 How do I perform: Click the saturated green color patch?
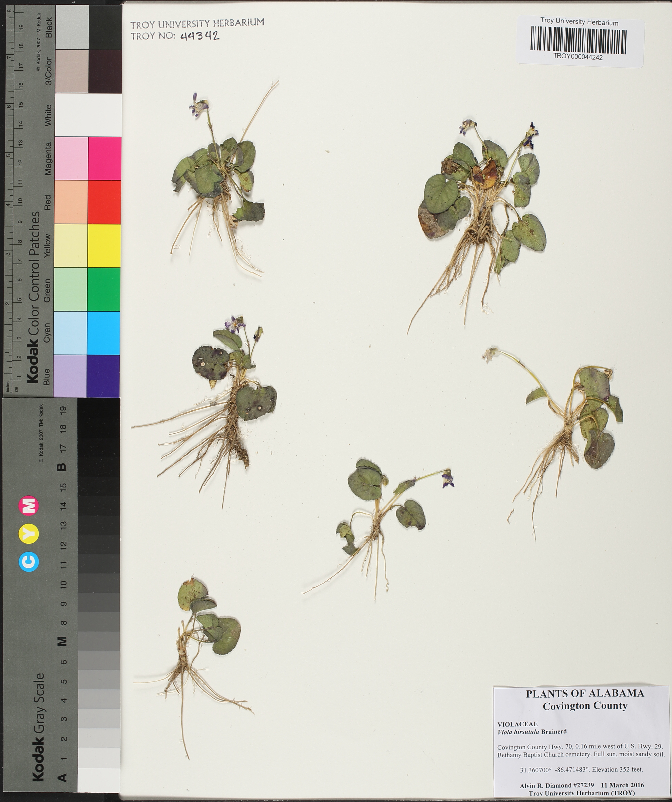pyautogui.click(x=104, y=289)
